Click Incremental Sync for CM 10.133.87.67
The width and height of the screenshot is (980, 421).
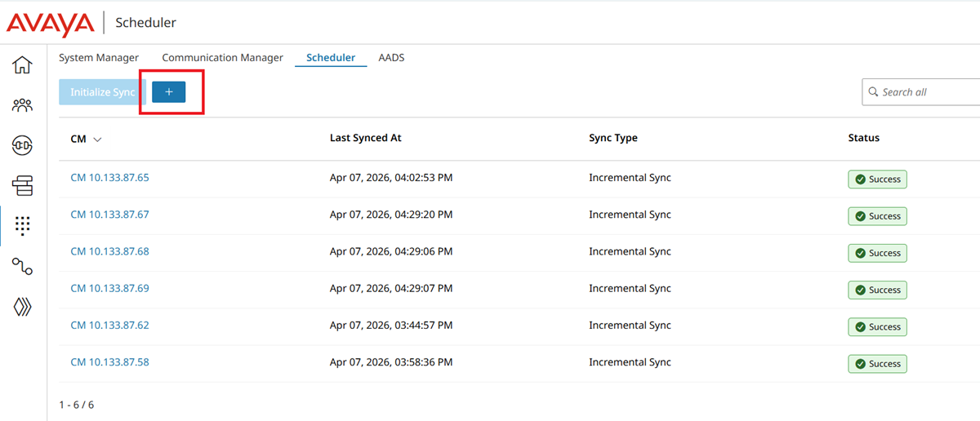[630, 214]
